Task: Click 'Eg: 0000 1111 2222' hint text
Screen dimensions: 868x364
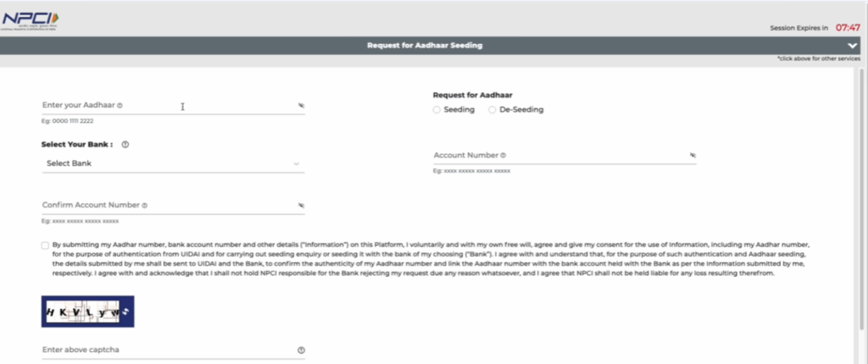Action: pyautogui.click(x=68, y=120)
